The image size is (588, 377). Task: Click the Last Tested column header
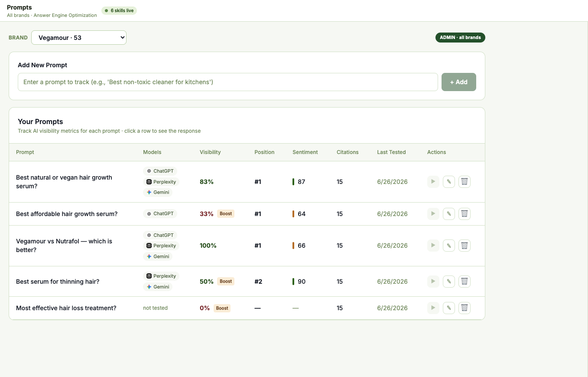(391, 152)
